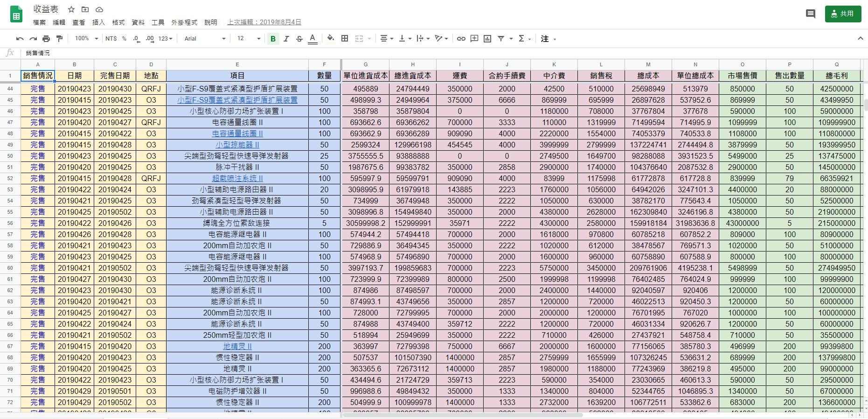This screenshot has width=868, height=419.
Task: Check the cloud save status icon
Action: (99, 9)
